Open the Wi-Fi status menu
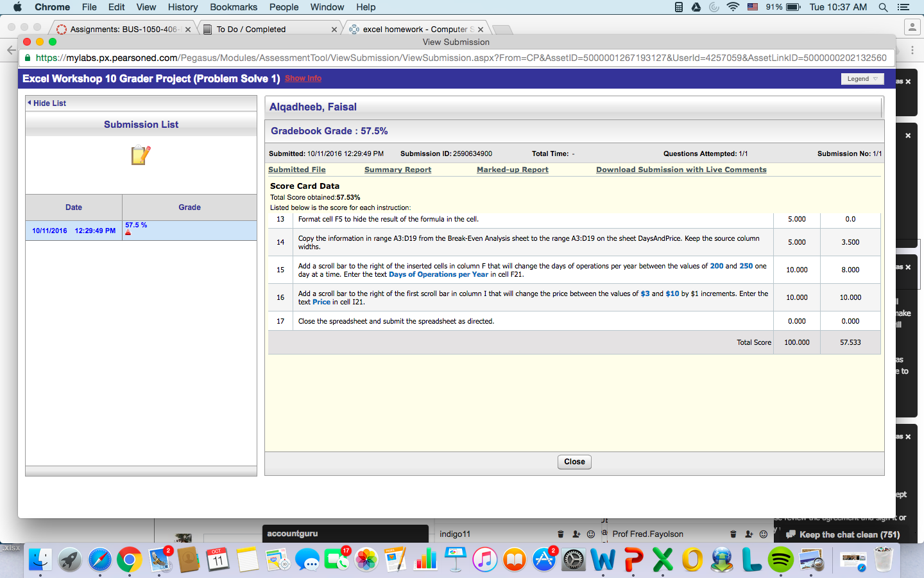 click(x=733, y=7)
